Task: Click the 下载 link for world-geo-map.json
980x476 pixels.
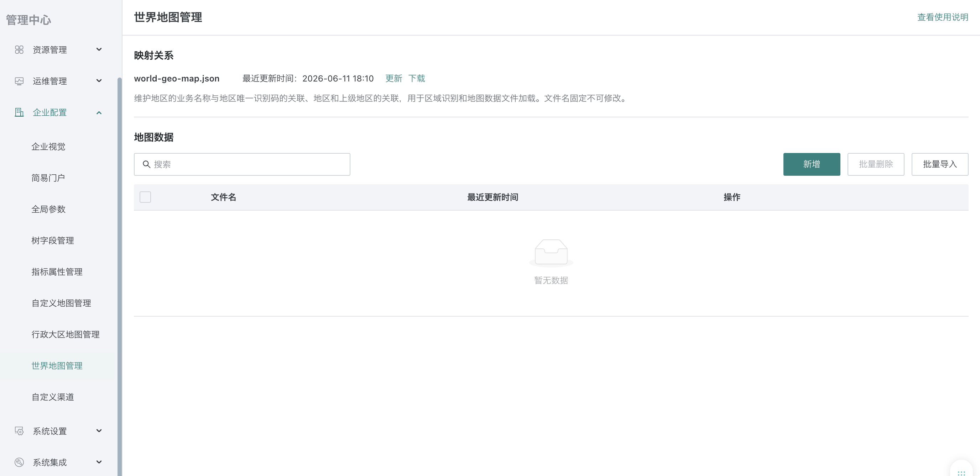Action: (x=417, y=78)
